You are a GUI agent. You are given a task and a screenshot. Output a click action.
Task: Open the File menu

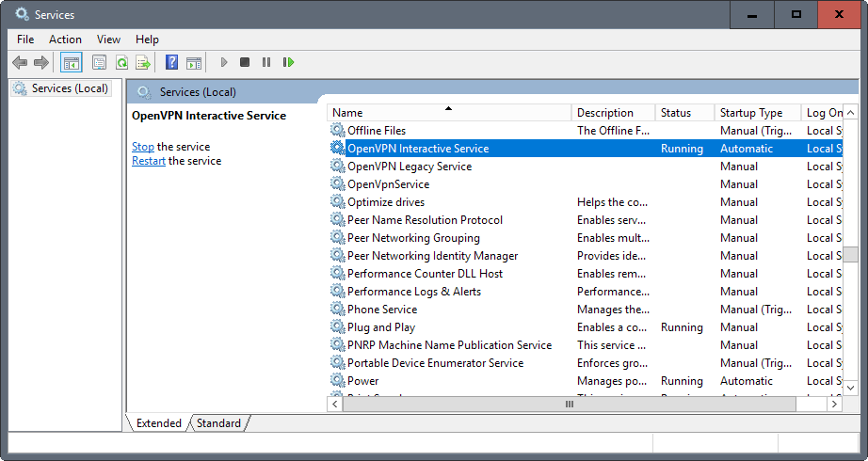[x=25, y=40]
